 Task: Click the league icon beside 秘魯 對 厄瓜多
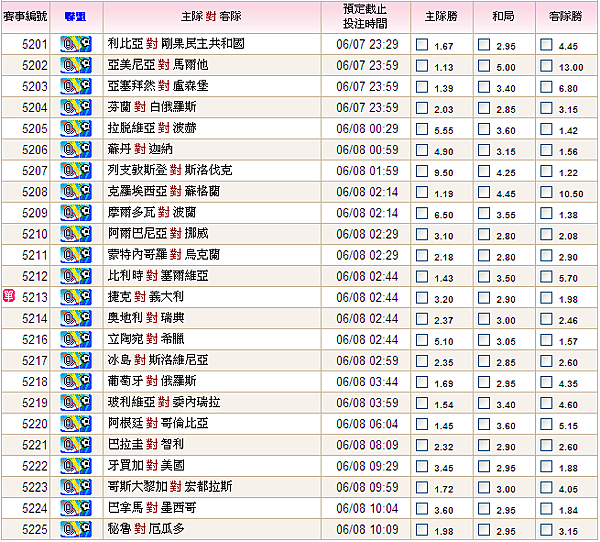pyautogui.click(x=76, y=529)
